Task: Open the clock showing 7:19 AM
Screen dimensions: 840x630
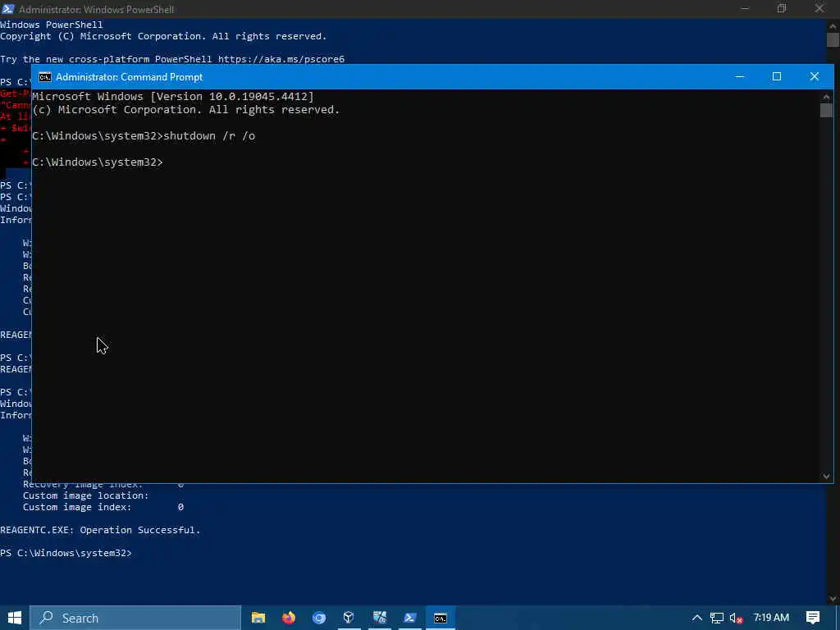Action: (771, 618)
